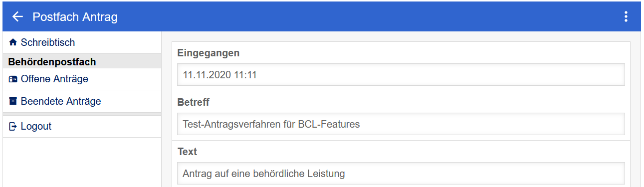Click the archive icon beside Beendete Anträge
The height and width of the screenshot is (187, 644).
point(13,101)
